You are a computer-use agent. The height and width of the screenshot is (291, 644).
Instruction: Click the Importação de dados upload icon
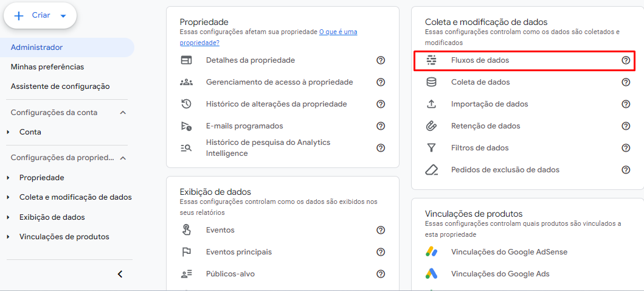[x=431, y=104]
